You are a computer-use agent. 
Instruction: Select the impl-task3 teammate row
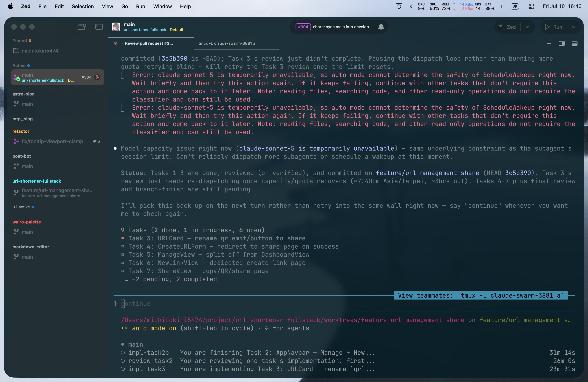point(348,369)
